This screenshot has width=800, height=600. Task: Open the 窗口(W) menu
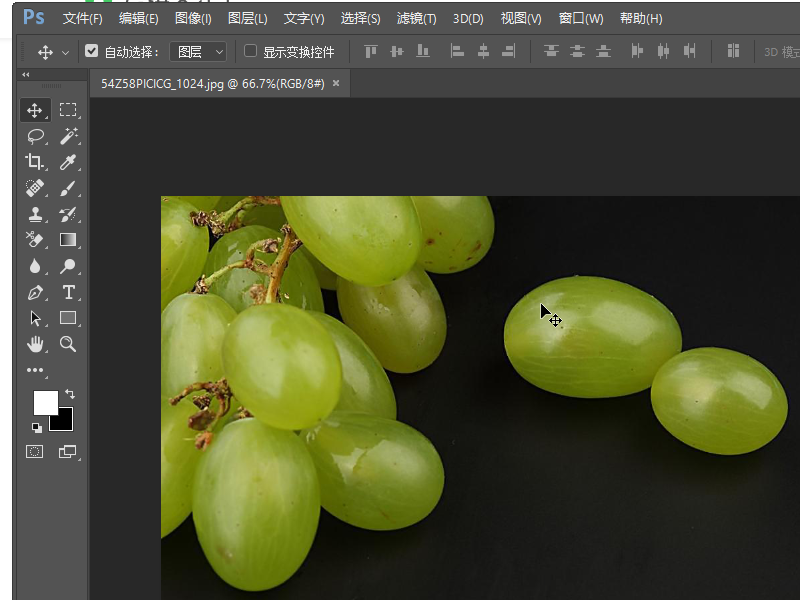pyautogui.click(x=581, y=19)
